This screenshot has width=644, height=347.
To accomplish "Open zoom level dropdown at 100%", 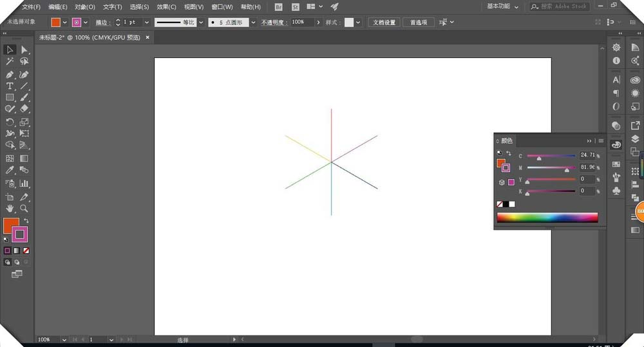I will tap(64, 340).
